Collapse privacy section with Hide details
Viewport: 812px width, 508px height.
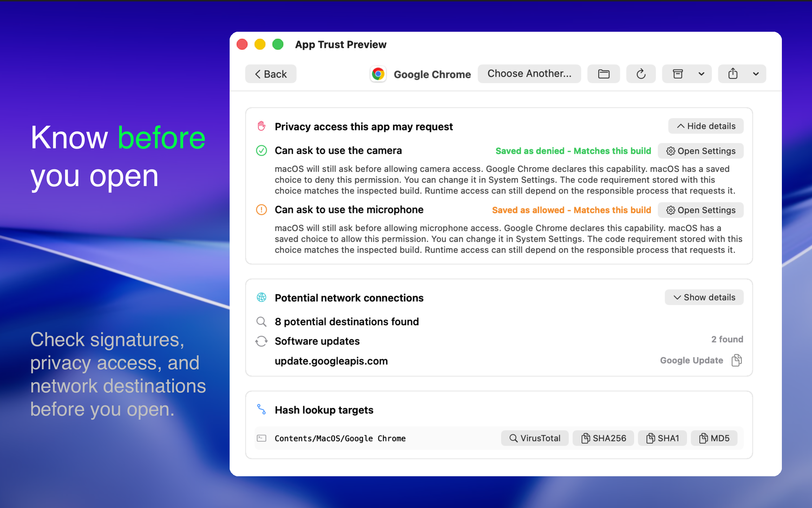tap(706, 126)
